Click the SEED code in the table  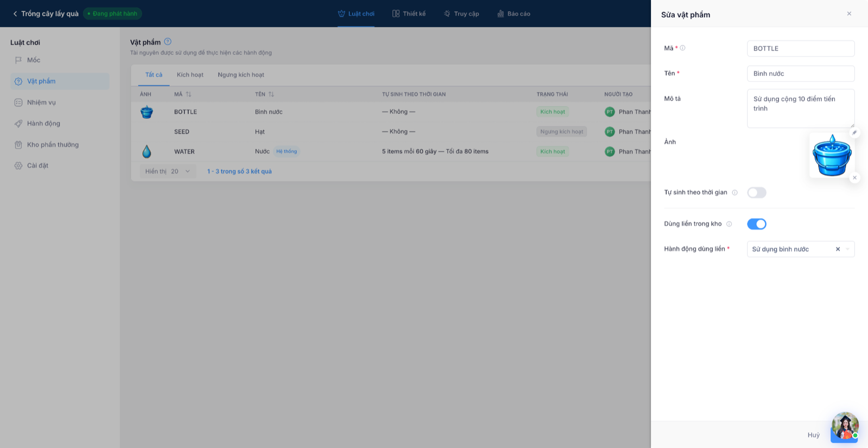182,132
